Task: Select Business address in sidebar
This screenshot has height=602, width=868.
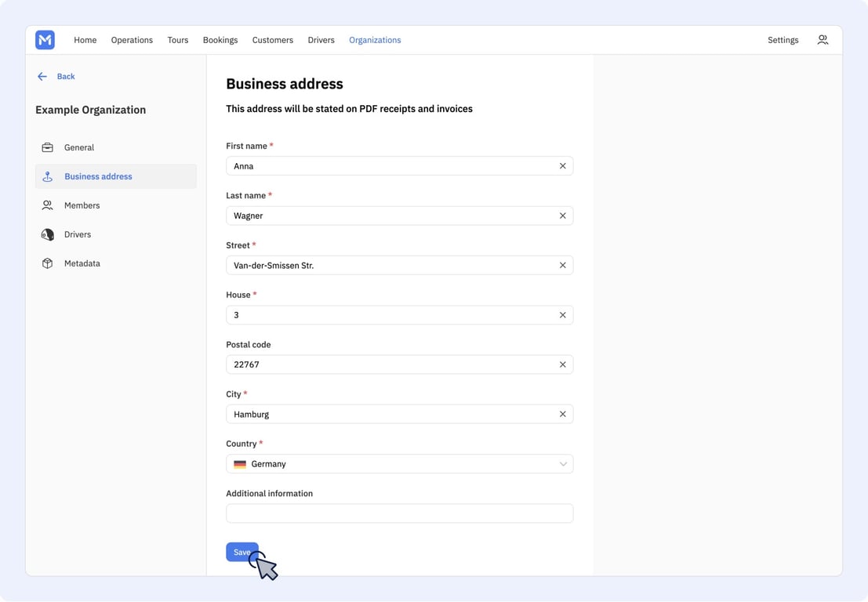Action: point(116,176)
